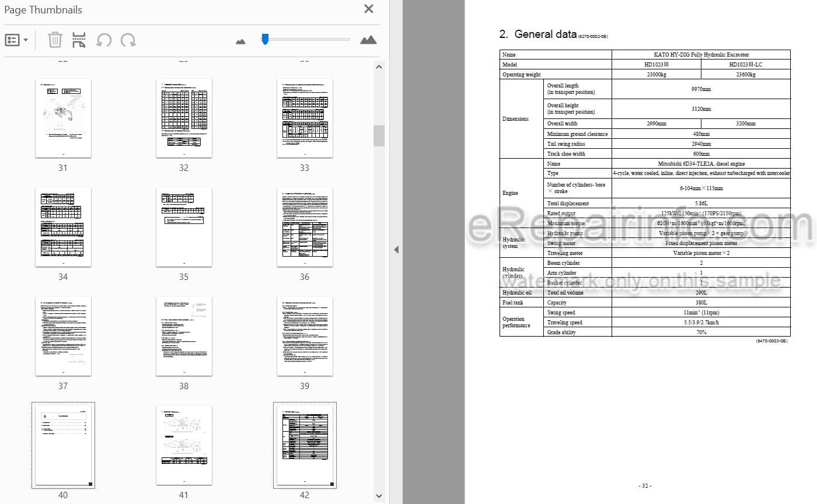Click traveling speed value '5.5/3.9/2.7km/h'
817x504 pixels.
pyautogui.click(x=701, y=323)
